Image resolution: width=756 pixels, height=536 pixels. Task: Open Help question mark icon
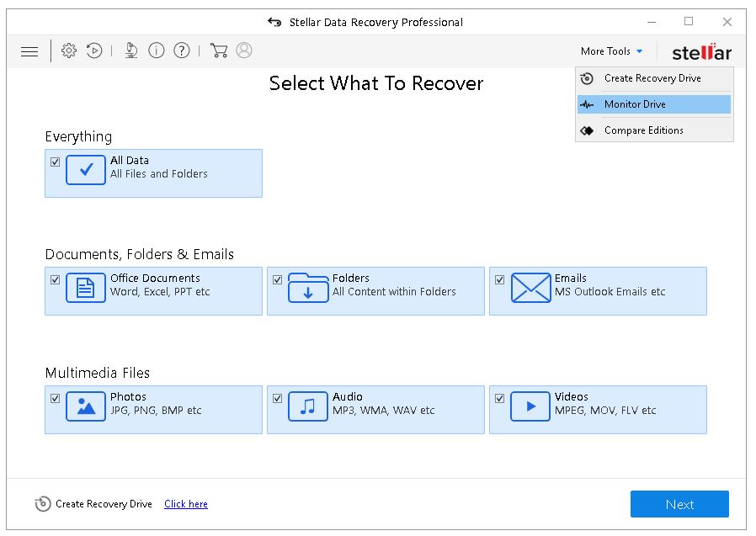click(182, 50)
